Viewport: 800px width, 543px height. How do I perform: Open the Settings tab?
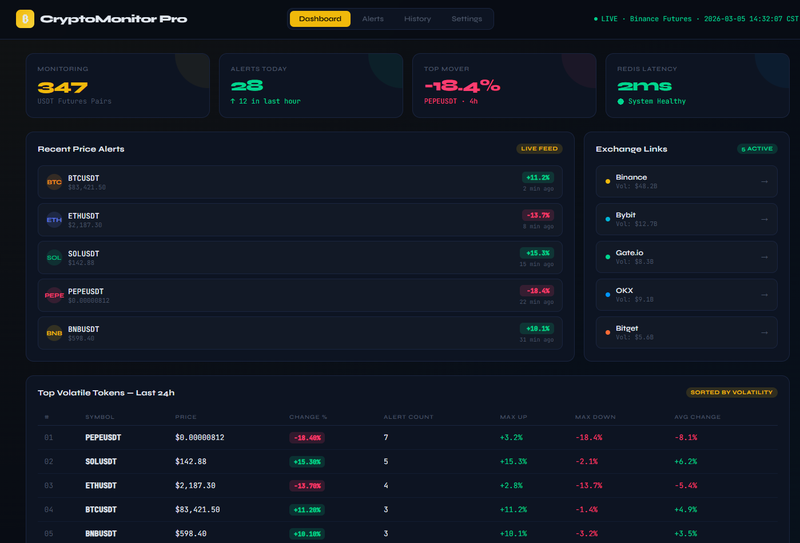point(466,19)
